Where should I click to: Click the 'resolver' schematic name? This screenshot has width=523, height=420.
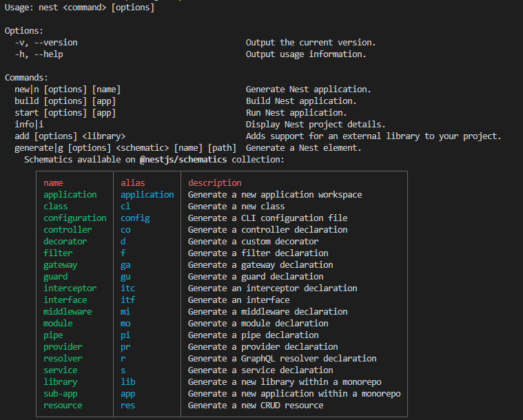click(63, 359)
